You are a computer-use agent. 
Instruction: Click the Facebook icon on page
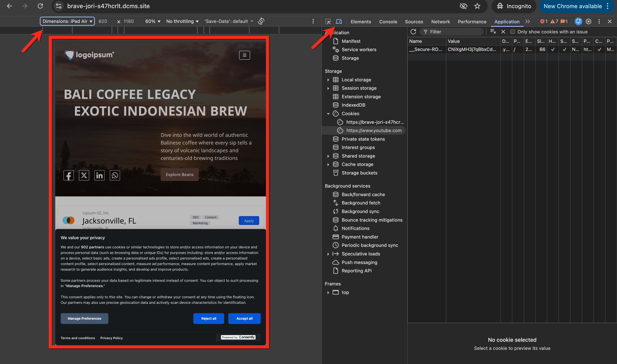click(x=69, y=175)
